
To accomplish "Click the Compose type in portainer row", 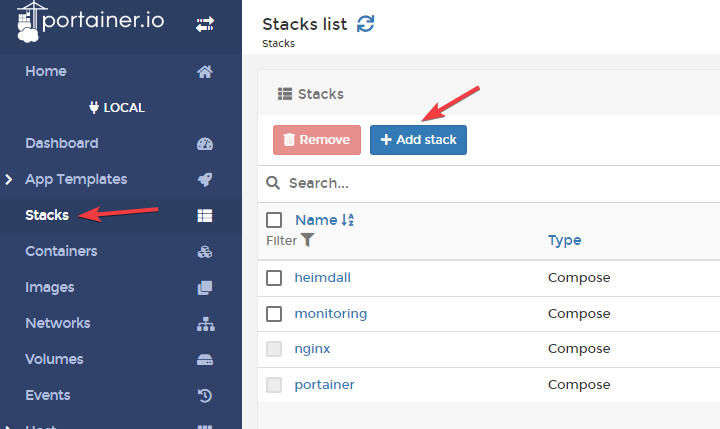I will pyautogui.click(x=579, y=385).
